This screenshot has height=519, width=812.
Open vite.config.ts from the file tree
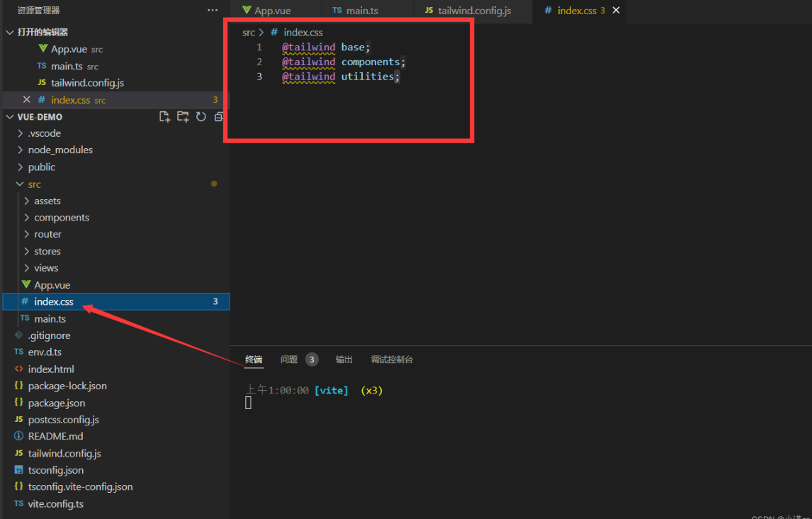point(55,504)
